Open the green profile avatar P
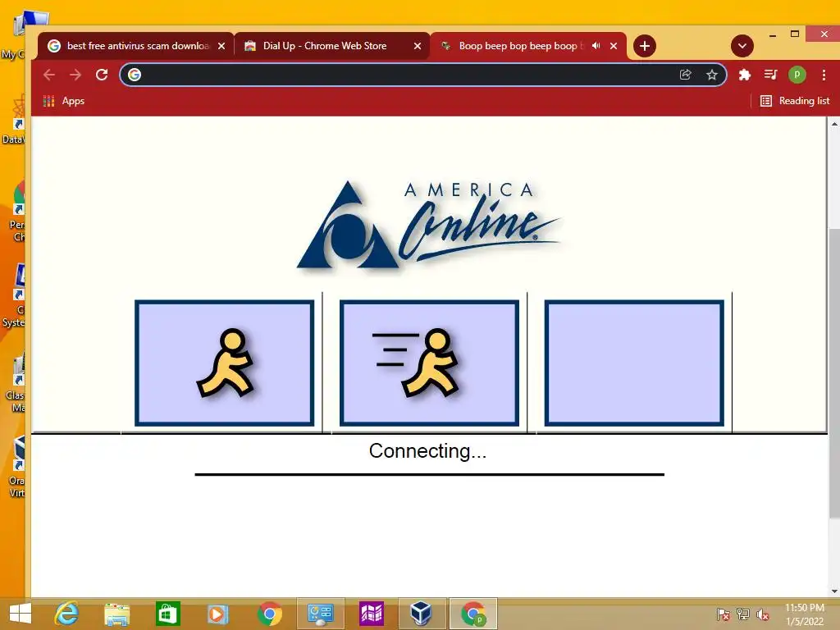This screenshot has height=630, width=840. click(x=797, y=75)
